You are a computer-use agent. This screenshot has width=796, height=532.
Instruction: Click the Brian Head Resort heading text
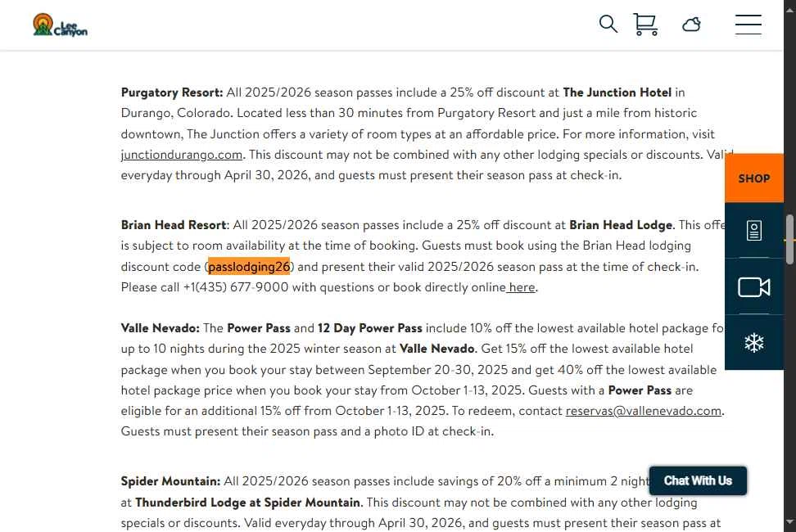[174, 224]
